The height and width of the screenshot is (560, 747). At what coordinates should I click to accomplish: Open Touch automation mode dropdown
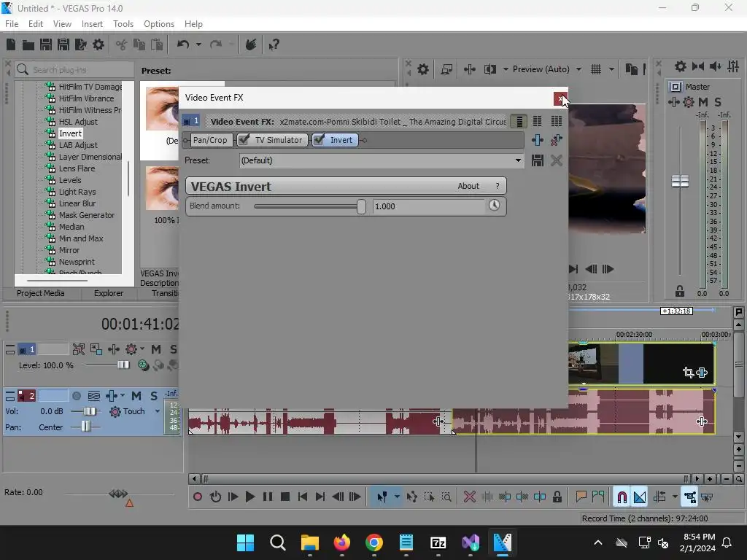[x=158, y=411]
